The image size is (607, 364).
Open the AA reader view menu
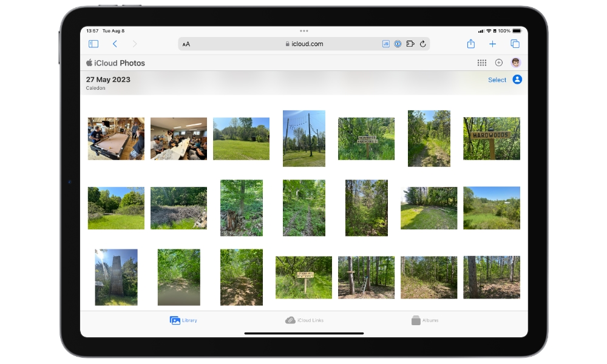coord(186,44)
